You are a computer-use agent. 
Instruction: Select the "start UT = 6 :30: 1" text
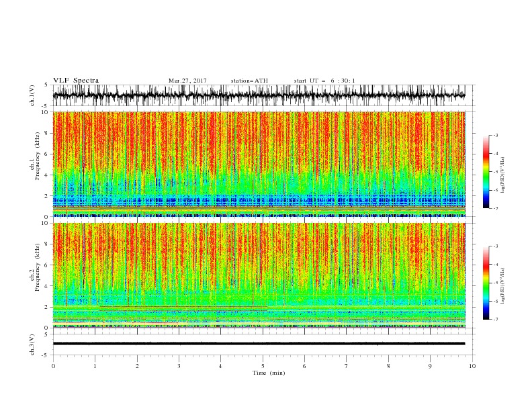324,81
